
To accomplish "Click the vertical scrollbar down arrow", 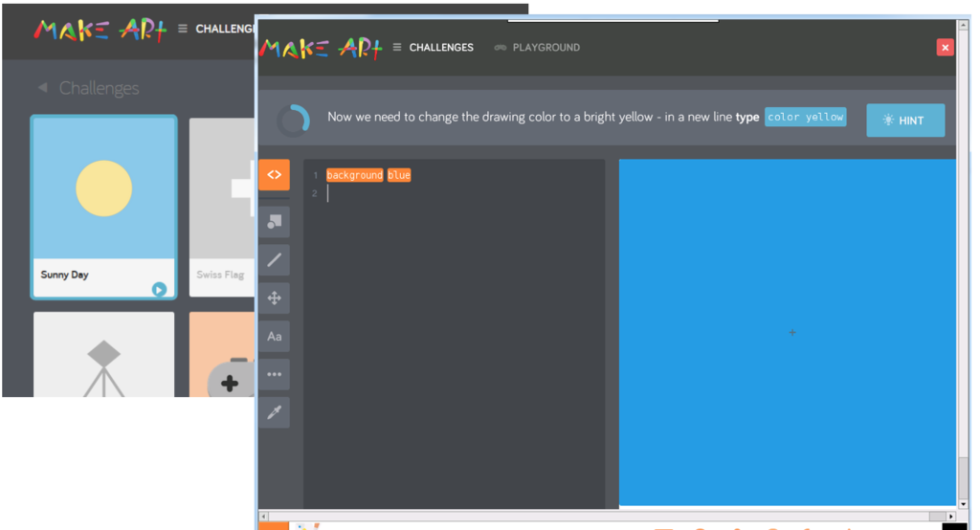I will pyautogui.click(x=963, y=503).
